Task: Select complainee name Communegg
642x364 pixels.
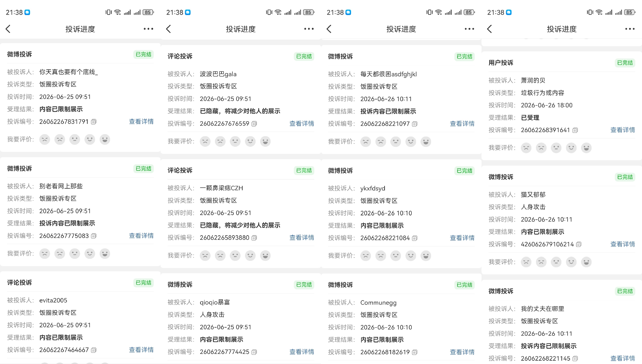Action: tap(378, 303)
